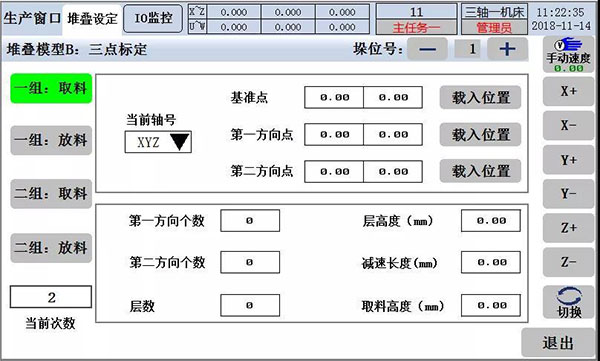Click the 主任务一 status label
Image resolution: width=600 pixels, height=361 pixels.
click(416, 27)
